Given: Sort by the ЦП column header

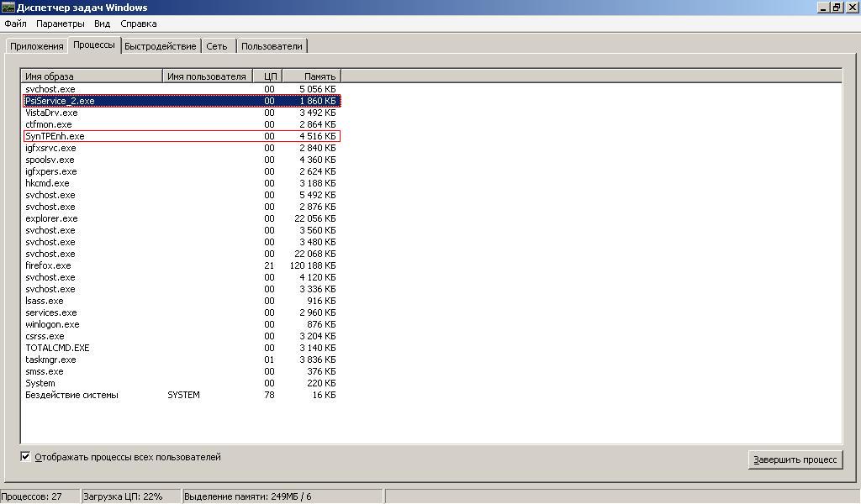Looking at the screenshot, I should 267,76.
